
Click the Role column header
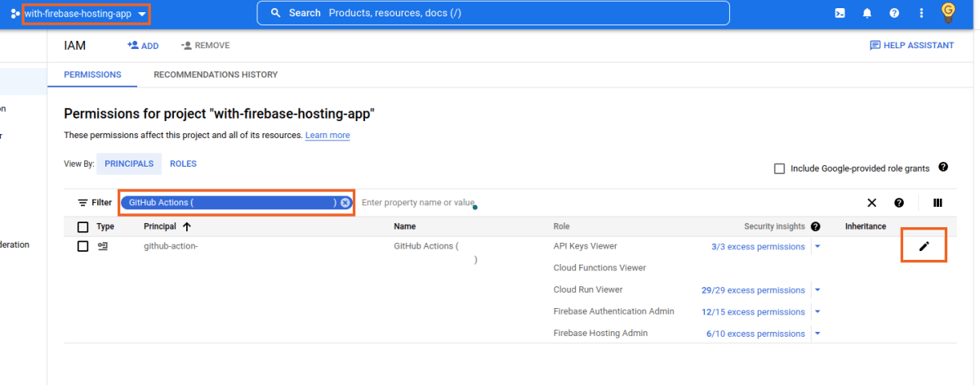[562, 226]
